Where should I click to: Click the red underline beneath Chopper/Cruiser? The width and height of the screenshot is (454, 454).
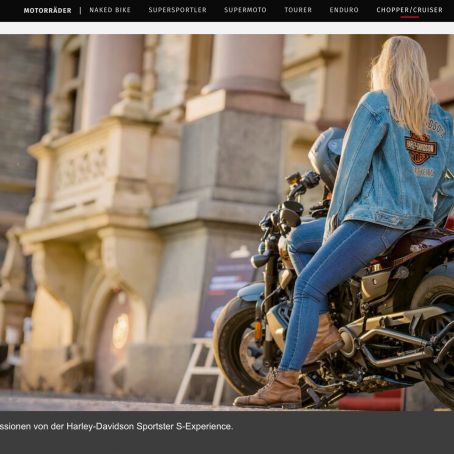(x=409, y=17)
